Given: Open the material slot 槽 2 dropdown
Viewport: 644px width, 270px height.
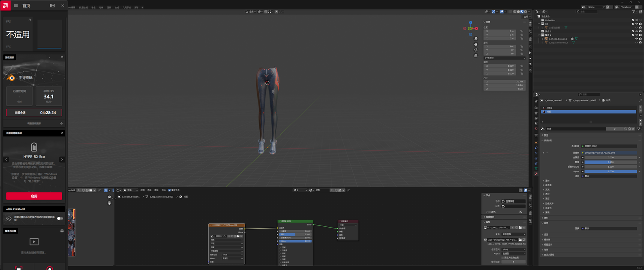Looking at the screenshot, I should click(300, 190).
